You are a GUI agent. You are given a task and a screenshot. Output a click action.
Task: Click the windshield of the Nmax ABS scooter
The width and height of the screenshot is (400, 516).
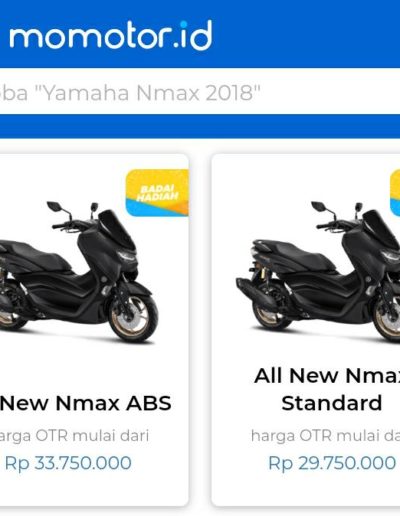pyautogui.click(x=116, y=227)
